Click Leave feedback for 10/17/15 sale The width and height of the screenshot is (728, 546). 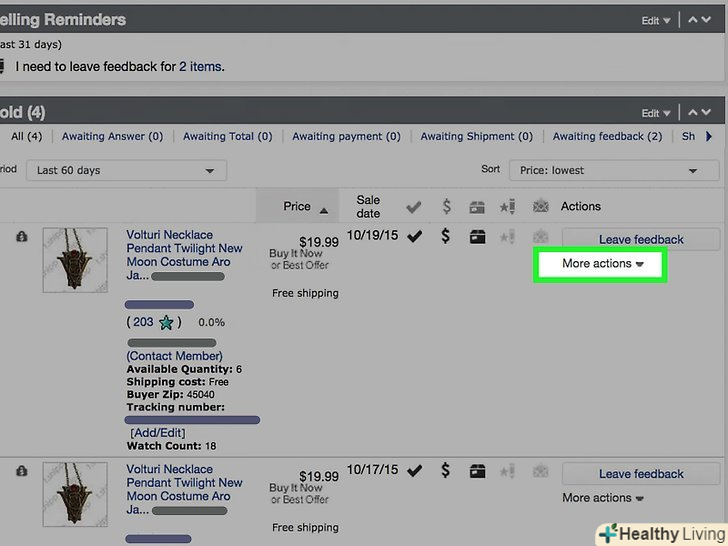pyautogui.click(x=641, y=474)
